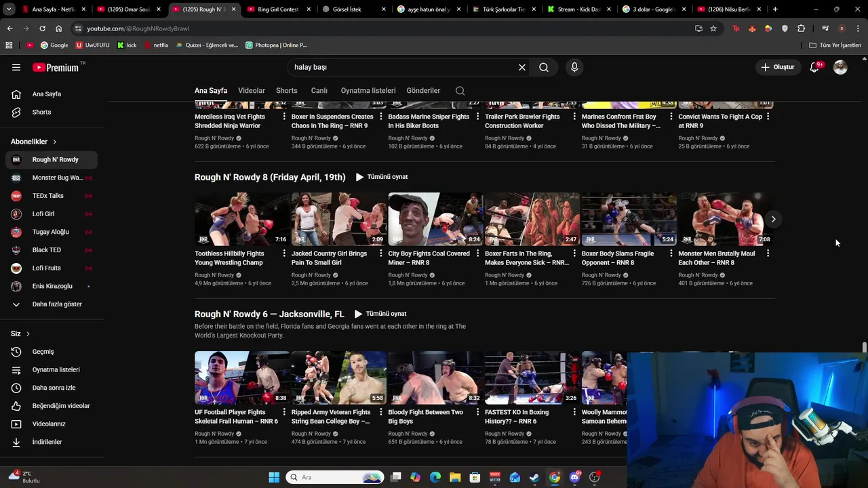Open the netflix bookmark
Image resolution: width=868 pixels, height=488 pixels.
point(156,45)
